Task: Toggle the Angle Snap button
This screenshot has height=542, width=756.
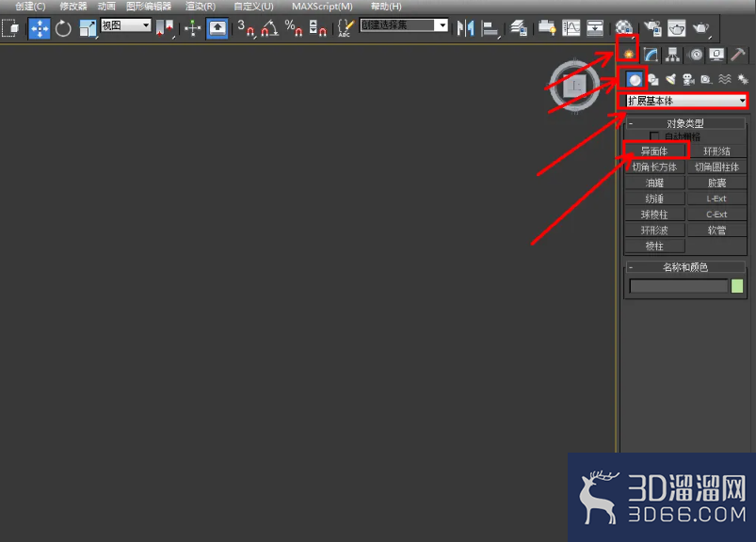Action: tap(269, 28)
